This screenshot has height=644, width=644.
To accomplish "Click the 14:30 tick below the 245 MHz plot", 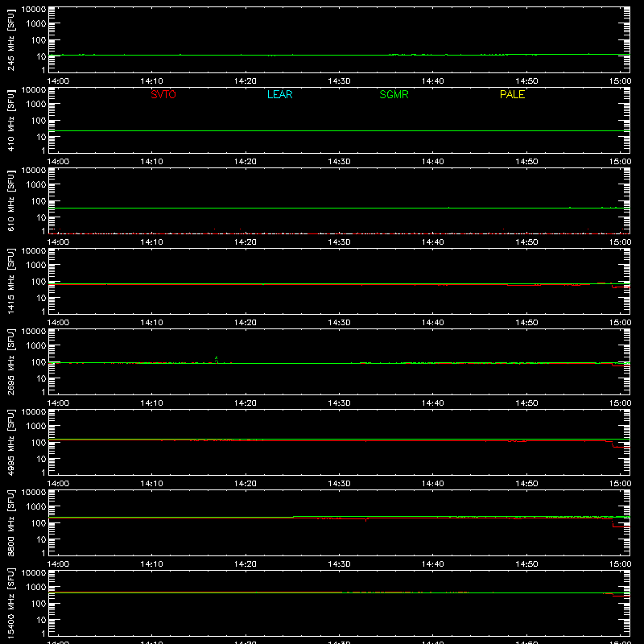I will [x=339, y=81].
